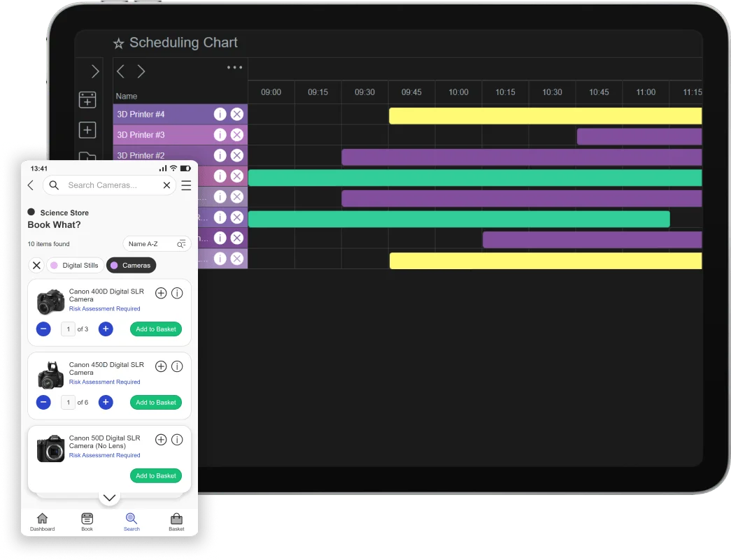Open the Basket from the bottom navigation
Viewport: 731px width, 560px height.
(176, 520)
